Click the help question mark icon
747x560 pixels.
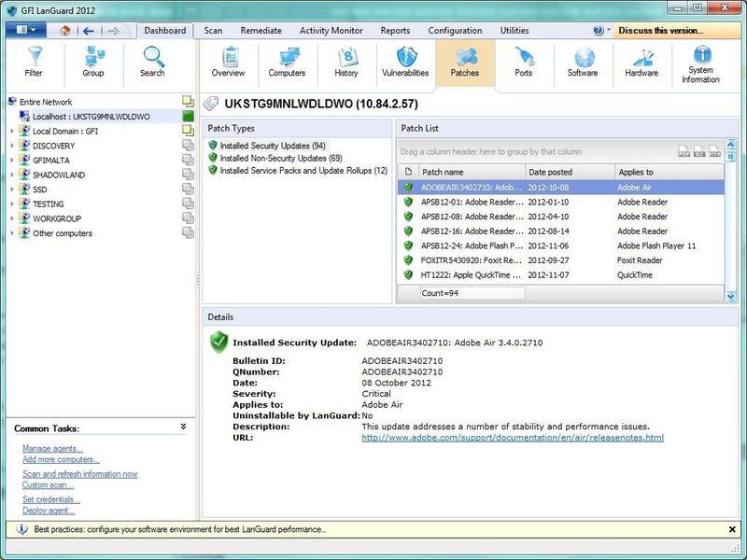(599, 30)
